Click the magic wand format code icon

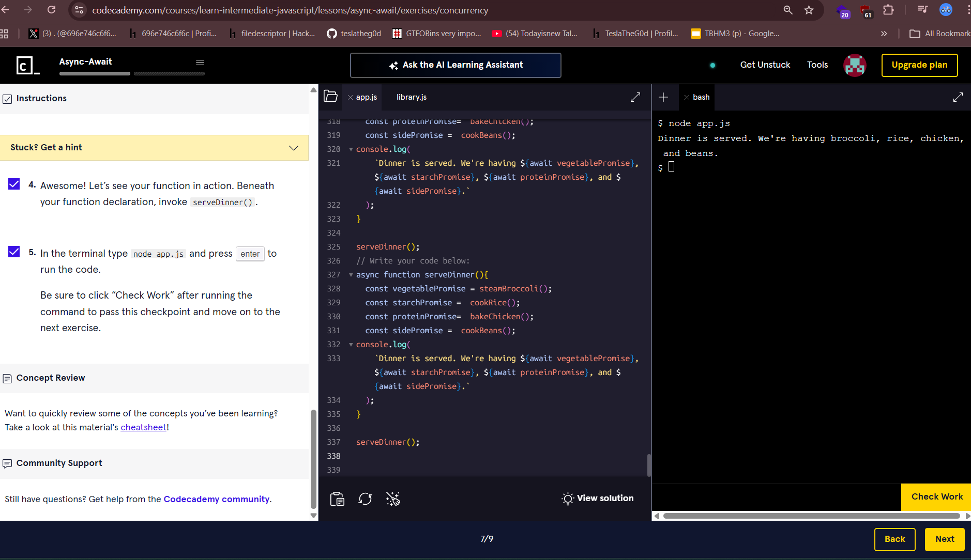tap(393, 499)
